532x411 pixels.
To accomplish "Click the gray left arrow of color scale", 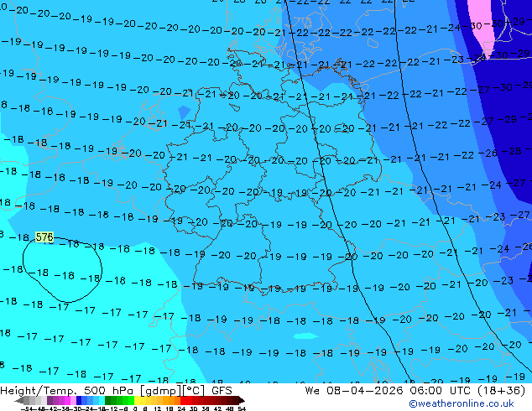I will (x=19, y=401).
